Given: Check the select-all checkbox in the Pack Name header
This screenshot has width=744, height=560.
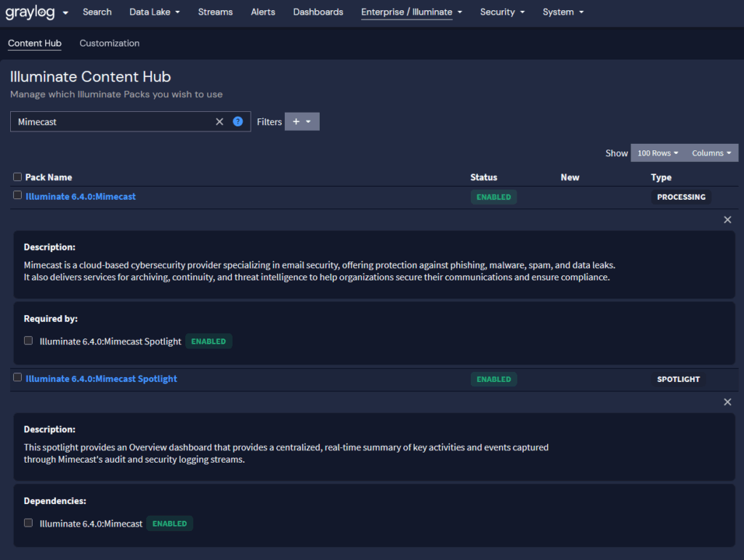Looking at the screenshot, I should pos(18,176).
